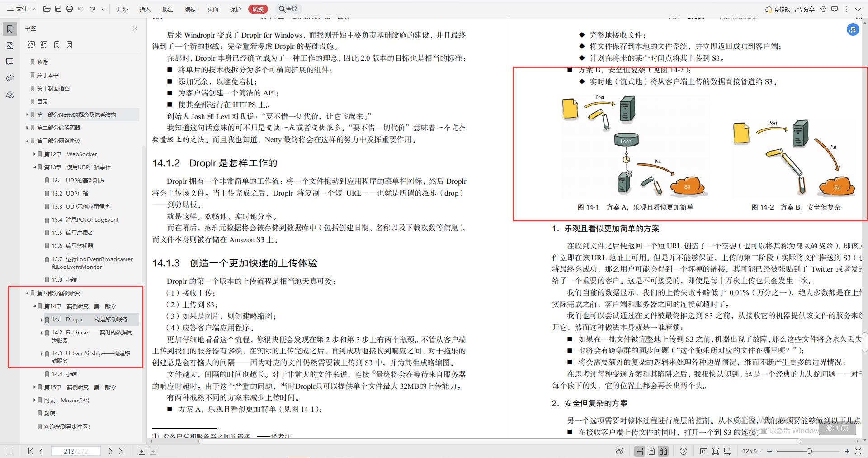
Task: Go to the last page
Action: pos(122,451)
